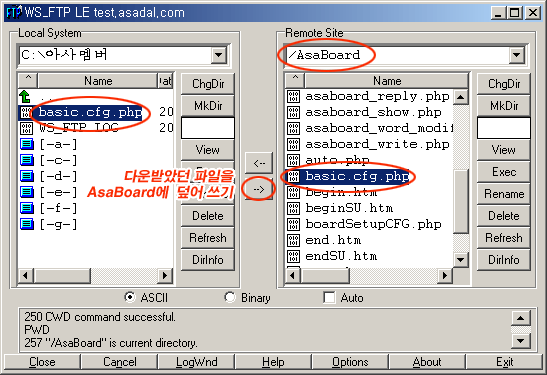
Task: Click remote Exec button
Action: pyautogui.click(x=504, y=172)
